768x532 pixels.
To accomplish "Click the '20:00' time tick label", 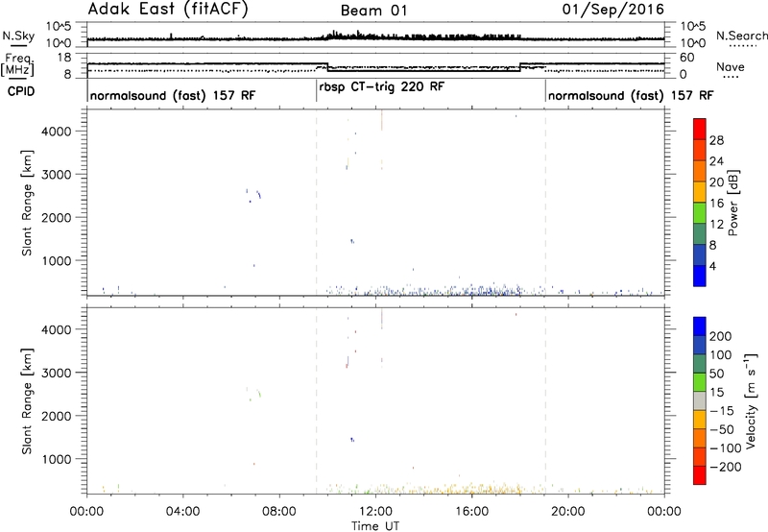I will [x=567, y=512].
